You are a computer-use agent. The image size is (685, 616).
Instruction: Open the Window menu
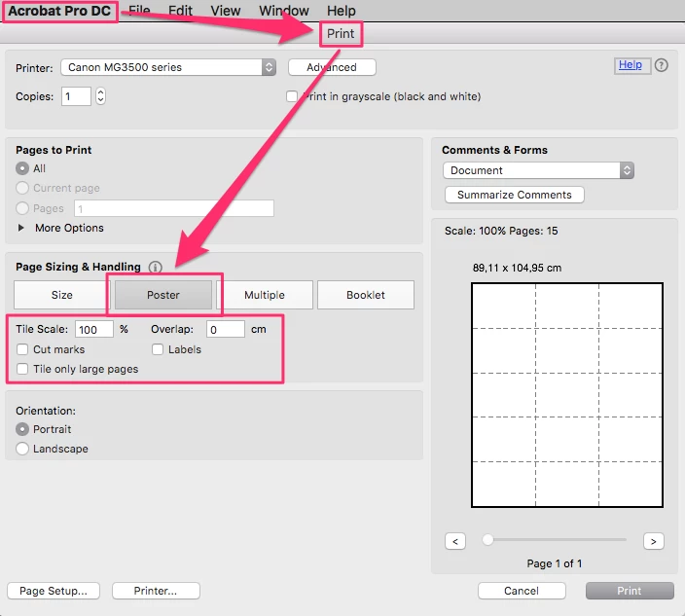coord(284,11)
